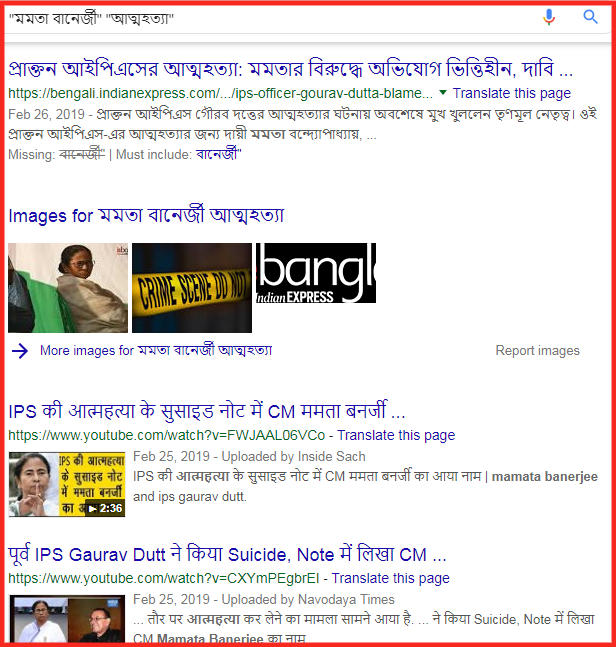Open the bangla Indian Express logo thumbnail
Screen dimensions: 616x647
point(316,273)
